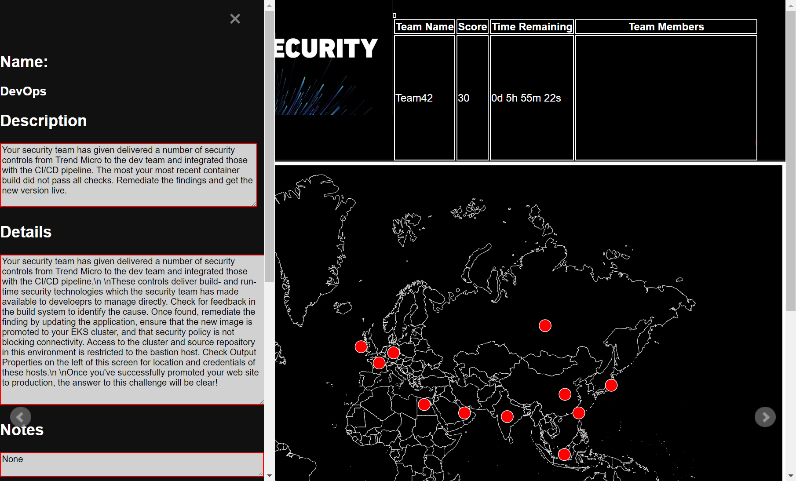Image resolution: width=796 pixels, height=481 pixels.
Task: Click inside the Details text box
Action: [132, 330]
